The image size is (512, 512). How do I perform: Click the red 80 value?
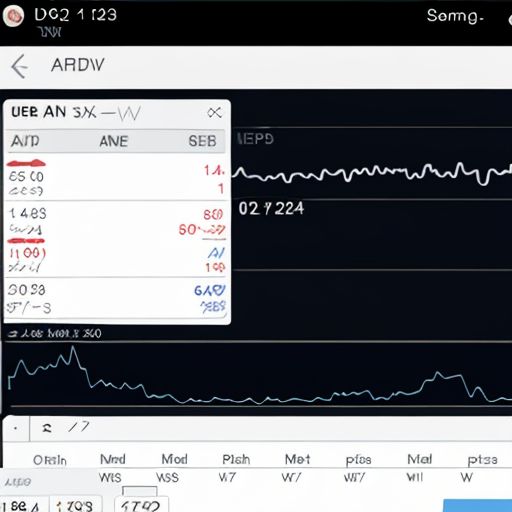pos(213,215)
